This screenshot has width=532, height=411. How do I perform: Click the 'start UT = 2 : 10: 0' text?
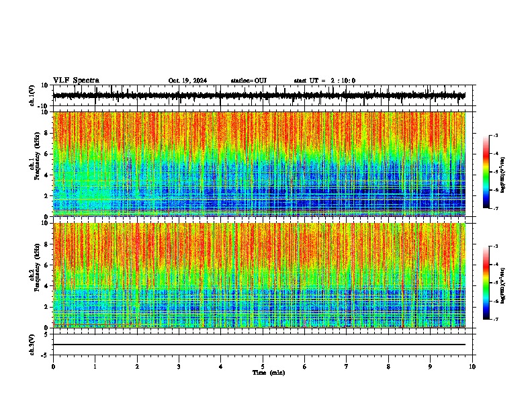[324, 81]
